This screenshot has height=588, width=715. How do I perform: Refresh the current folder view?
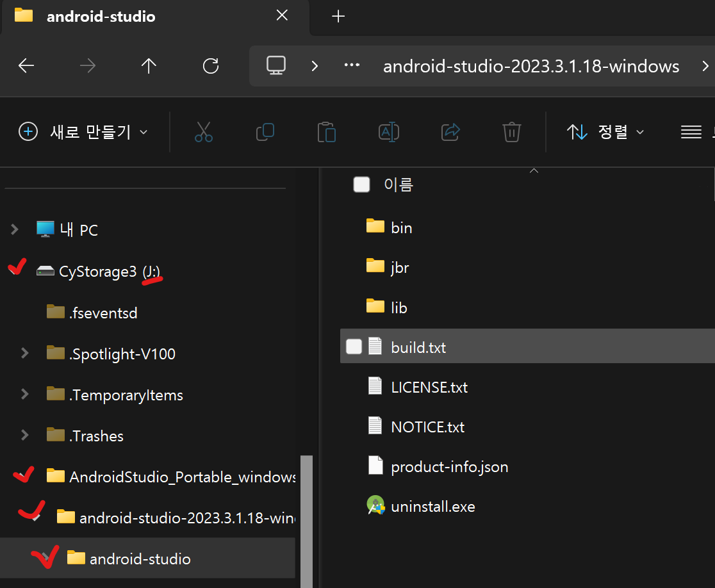(211, 65)
